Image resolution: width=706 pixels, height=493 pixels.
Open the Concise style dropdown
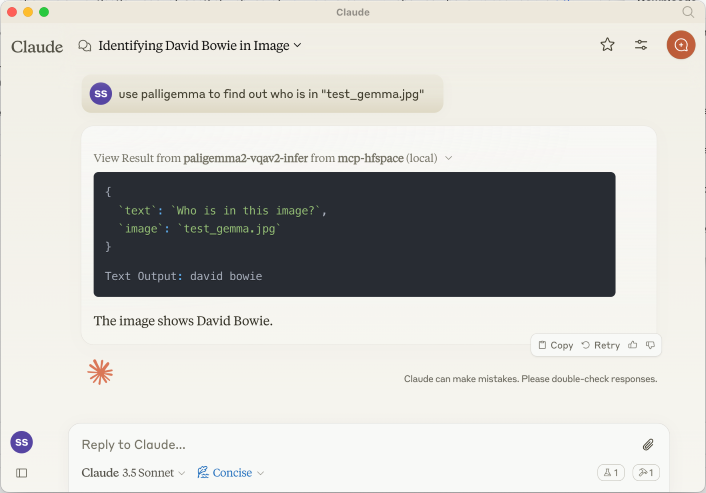[231, 473]
